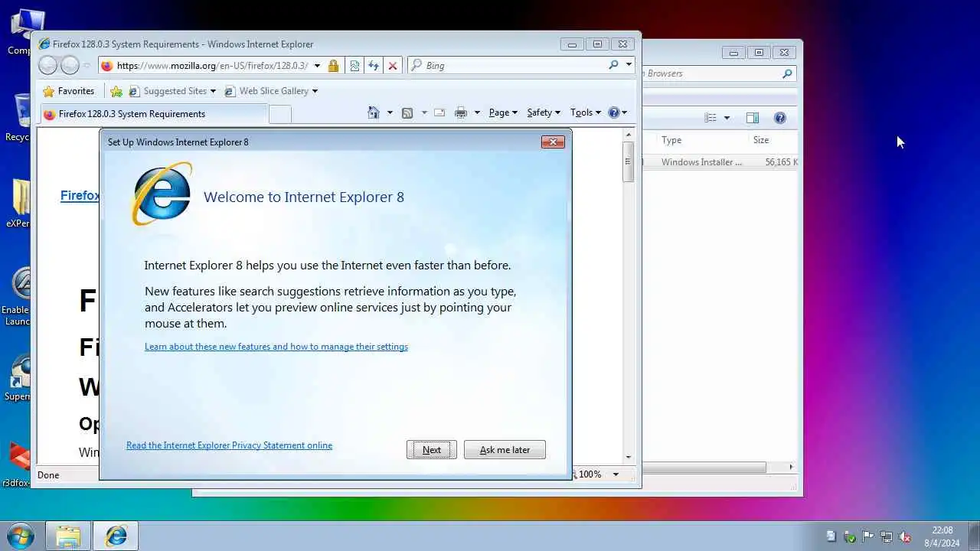
Task: Open Recycle Bin desktop icon
Action: pos(19,117)
